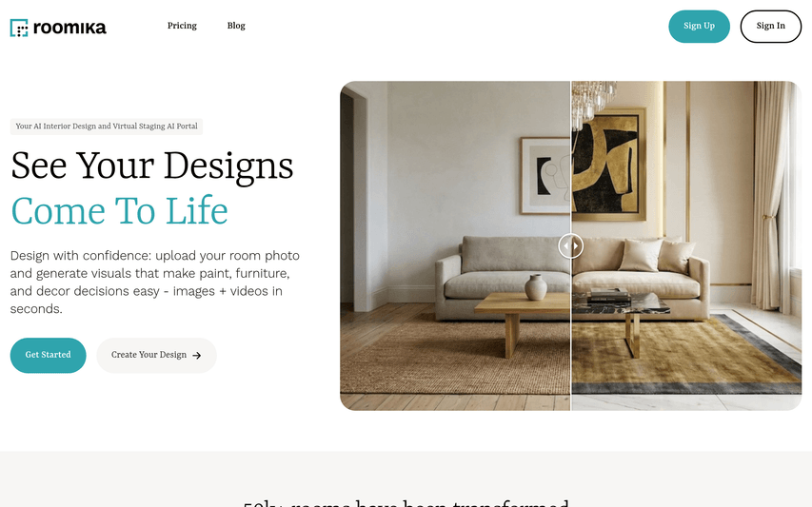Click the right arrow on slider handle
This screenshot has width=812, height=507.
click(x=575, y=245)
